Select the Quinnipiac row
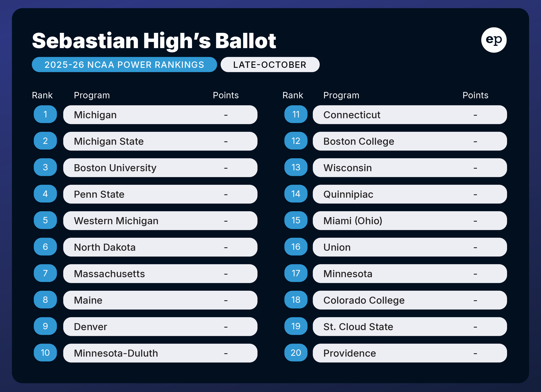This screenshot has height=392, width=541. click(x=409, y=194)
